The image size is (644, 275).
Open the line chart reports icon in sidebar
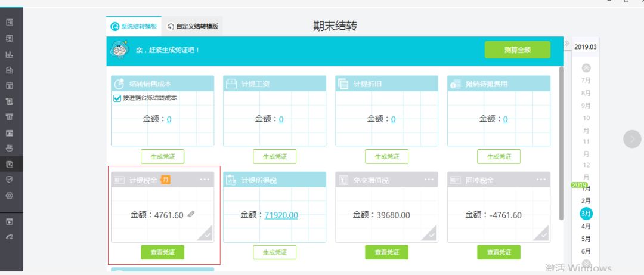[10, 54]
